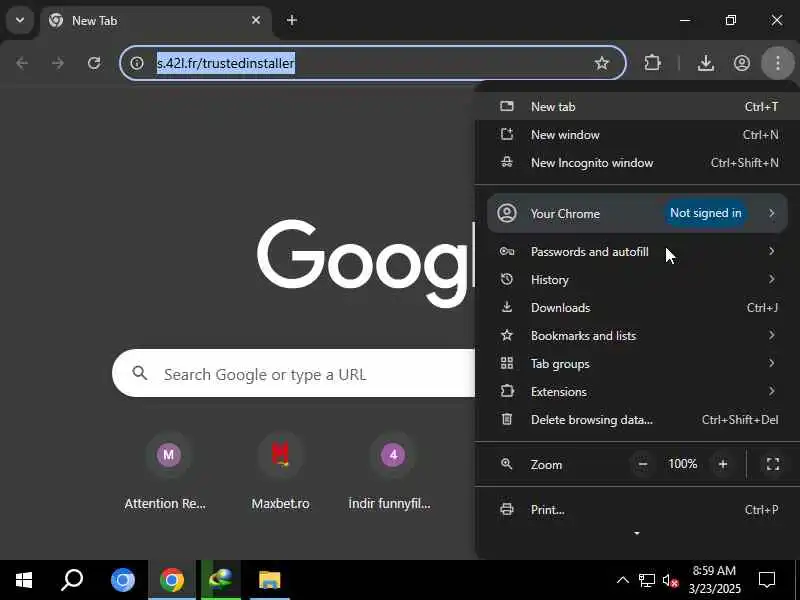Open the History submenu
The image size is (800, 600).
point(637,280)
